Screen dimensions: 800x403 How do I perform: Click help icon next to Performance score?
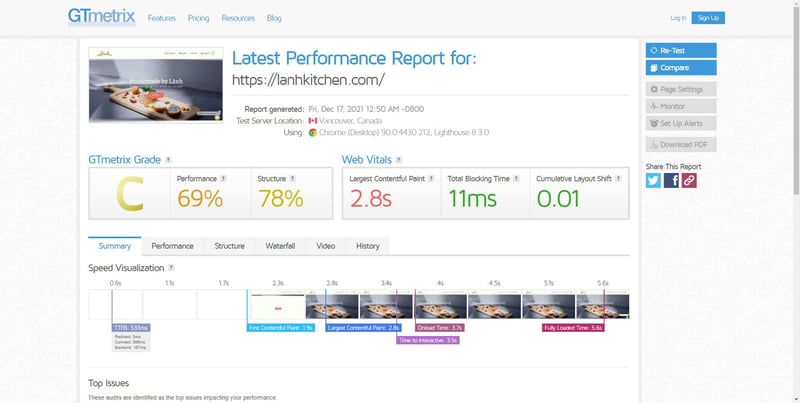click(223, 178)
